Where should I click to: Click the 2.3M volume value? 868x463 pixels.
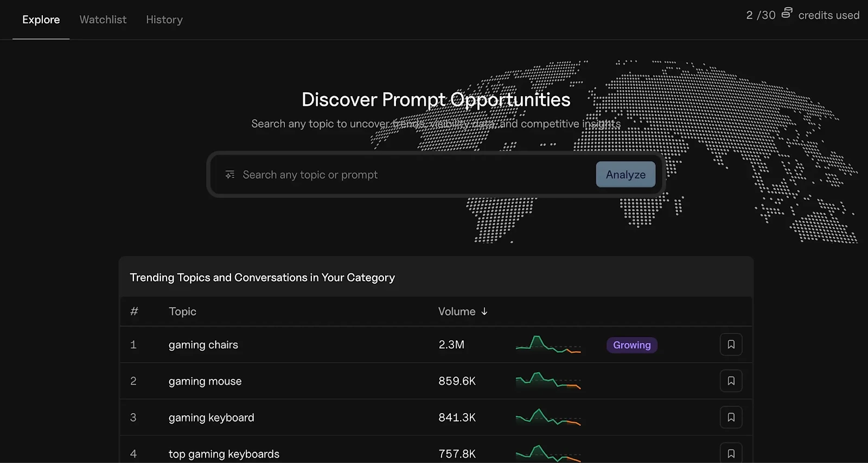[x=451, y=345]
